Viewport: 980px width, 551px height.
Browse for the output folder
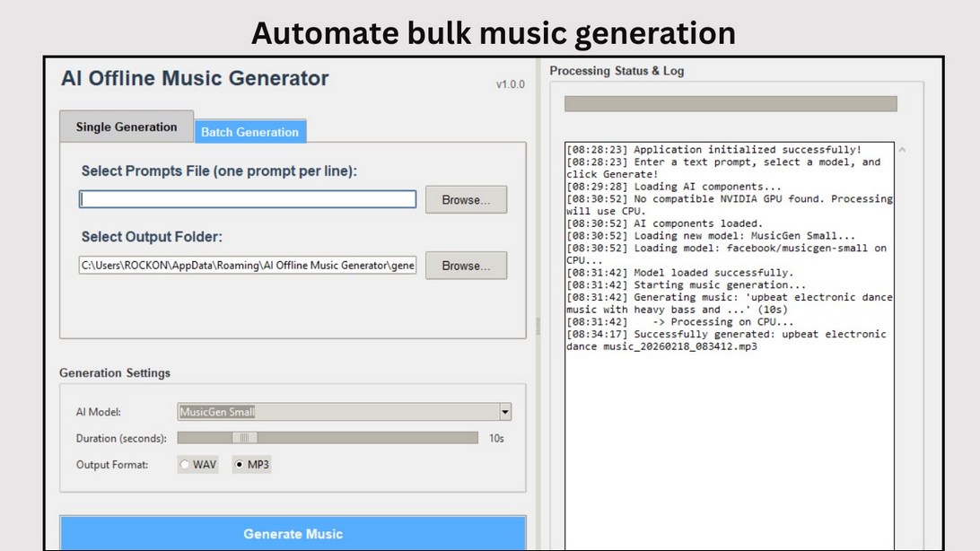(x=466, y=265)
